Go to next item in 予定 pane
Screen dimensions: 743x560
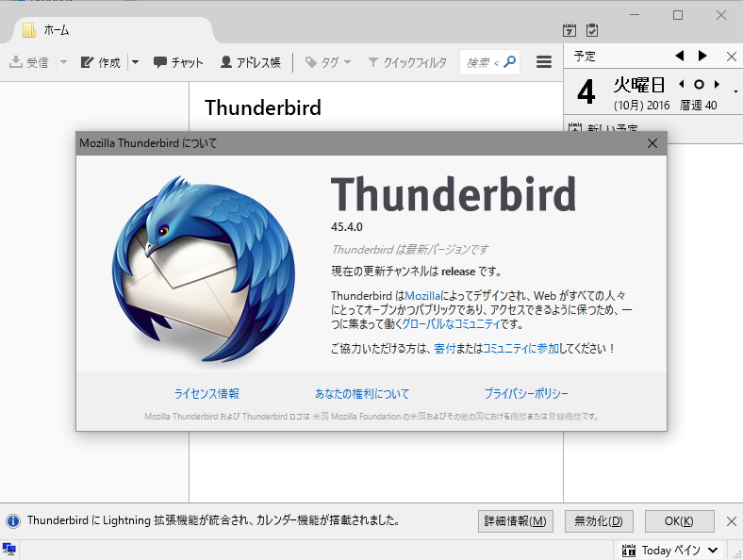coord(702,56)
